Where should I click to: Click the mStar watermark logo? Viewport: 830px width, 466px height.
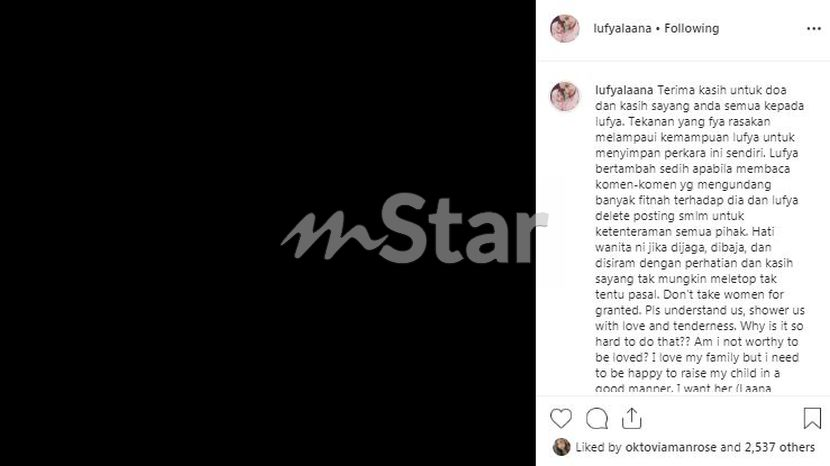click(414, 229)
